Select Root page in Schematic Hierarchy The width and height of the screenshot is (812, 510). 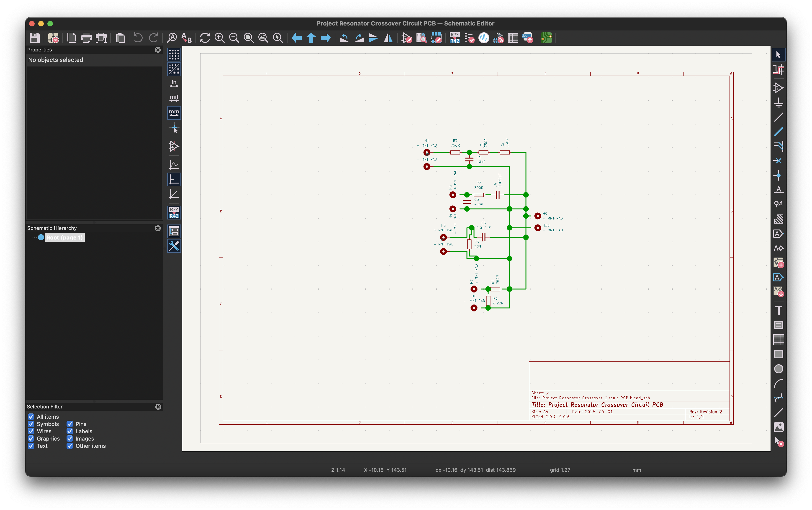[65, 237]
